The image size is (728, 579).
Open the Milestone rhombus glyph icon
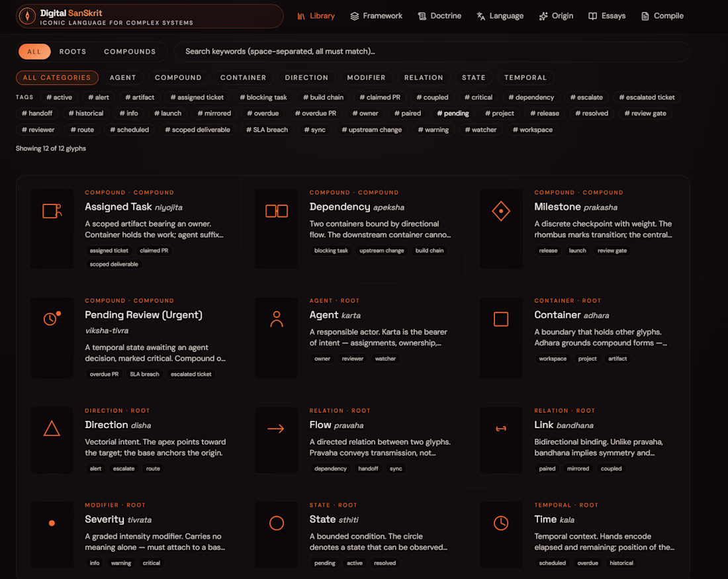(x=501, y=211)
